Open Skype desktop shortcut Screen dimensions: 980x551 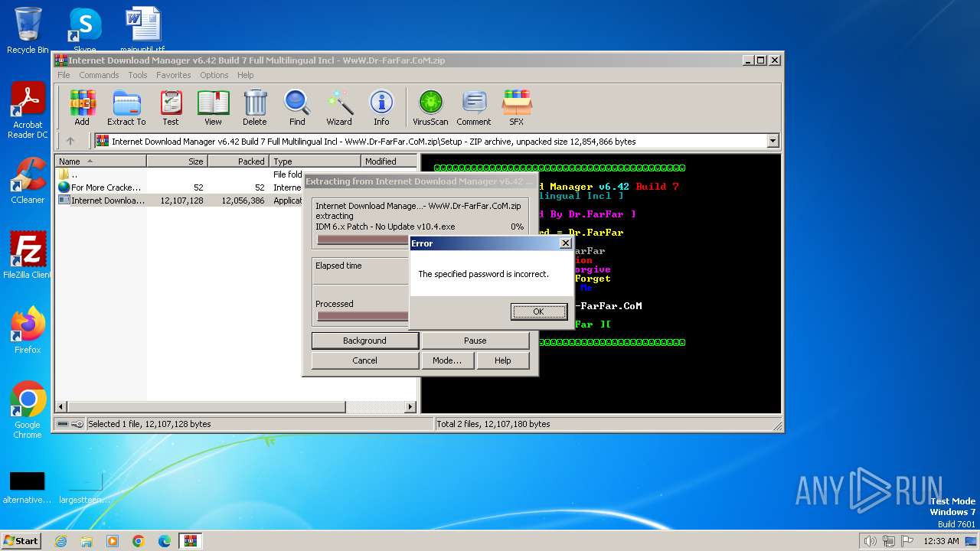(x=84, y=30)
